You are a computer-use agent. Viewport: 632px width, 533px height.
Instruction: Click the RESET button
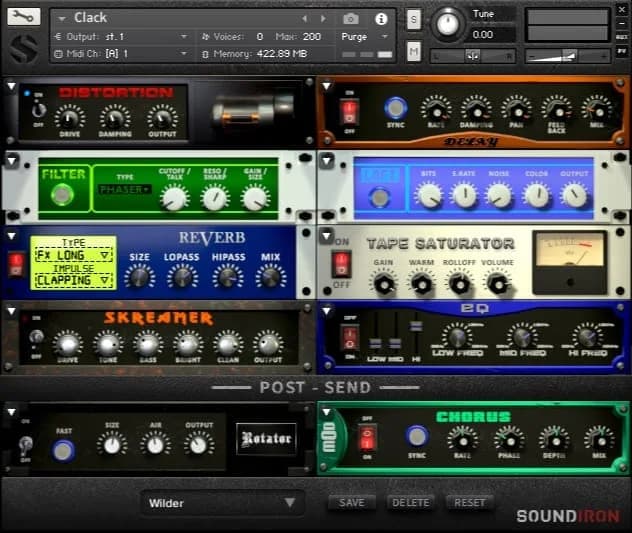470,502
